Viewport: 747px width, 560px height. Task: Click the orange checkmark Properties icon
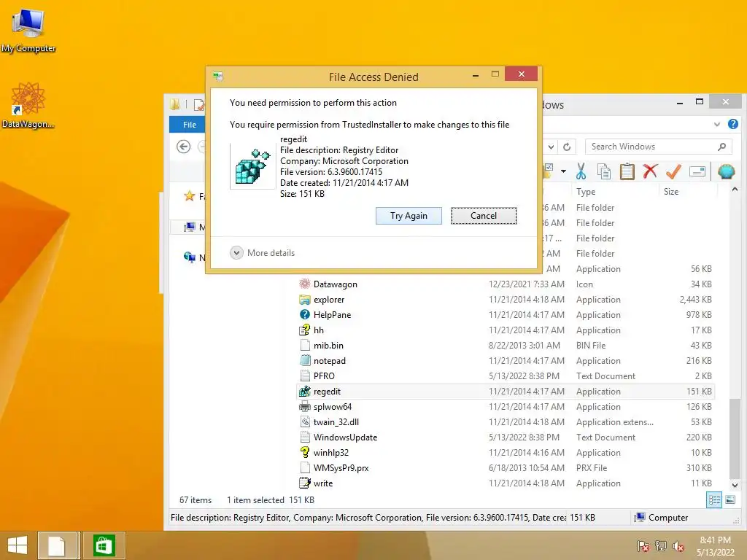(673, 171)
